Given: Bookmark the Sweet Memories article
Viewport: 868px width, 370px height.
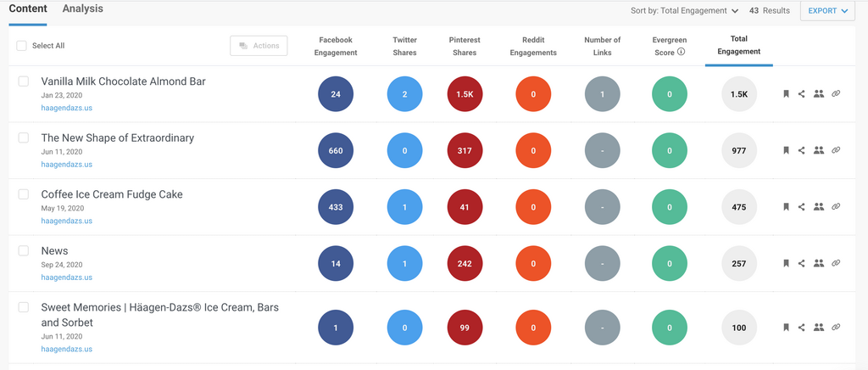Looking at the screenshot, I should 786,327.
